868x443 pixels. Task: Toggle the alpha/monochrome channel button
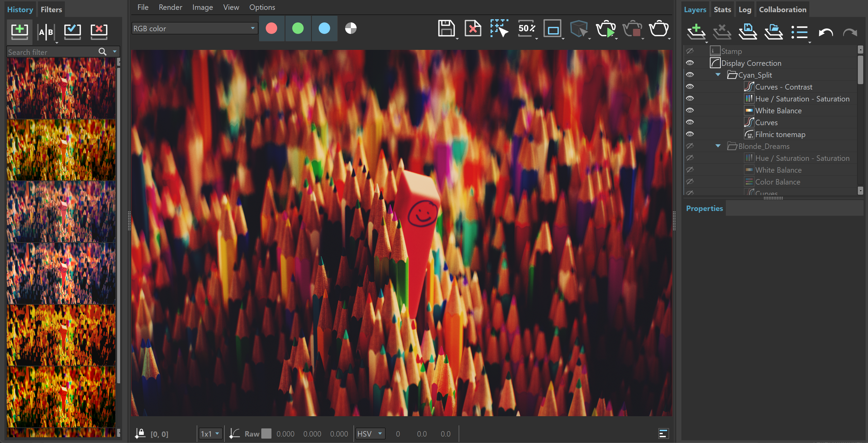[x=351, y=28]
